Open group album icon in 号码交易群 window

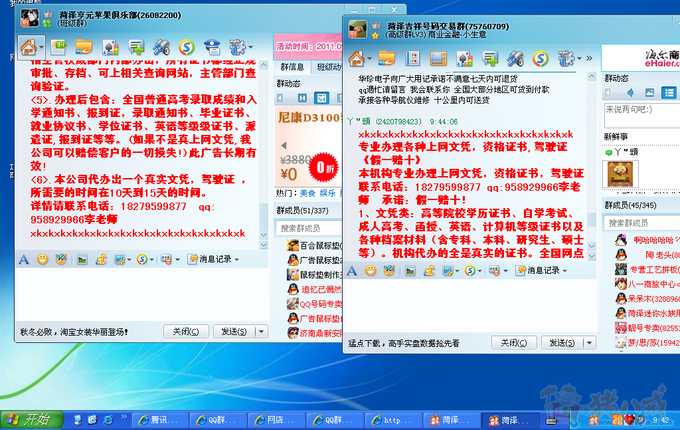[x=464, y=59]
